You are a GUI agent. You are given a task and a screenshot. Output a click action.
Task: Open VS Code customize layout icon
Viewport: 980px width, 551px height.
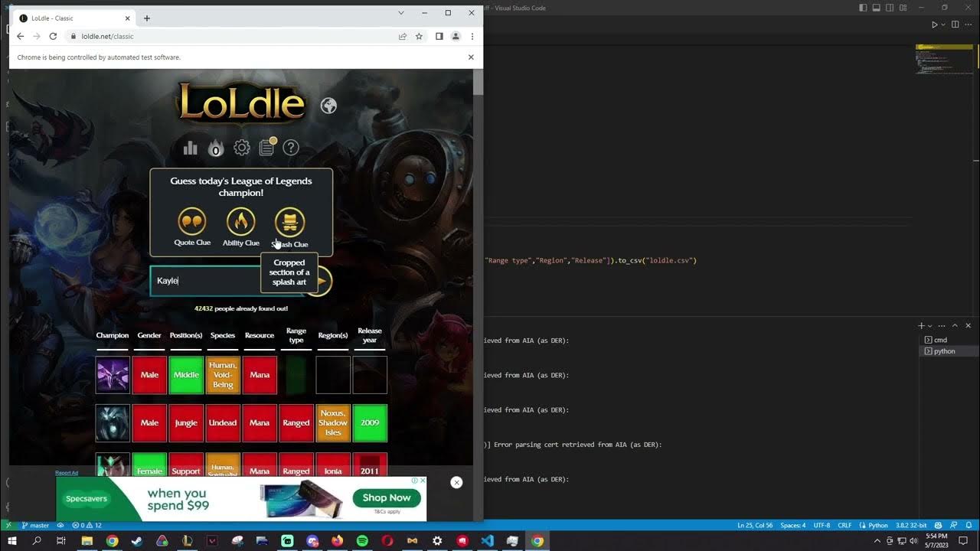[x=903, y=8]
